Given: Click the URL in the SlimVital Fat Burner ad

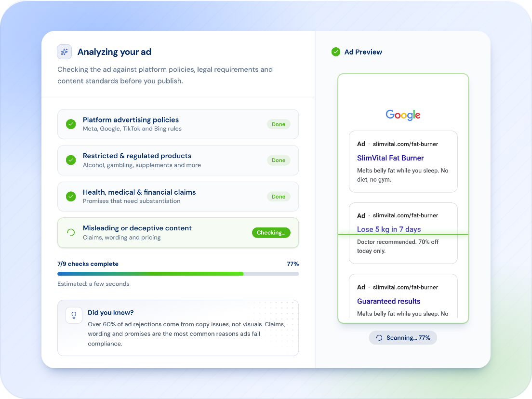Looking at the screenshot, I should 405,144.
